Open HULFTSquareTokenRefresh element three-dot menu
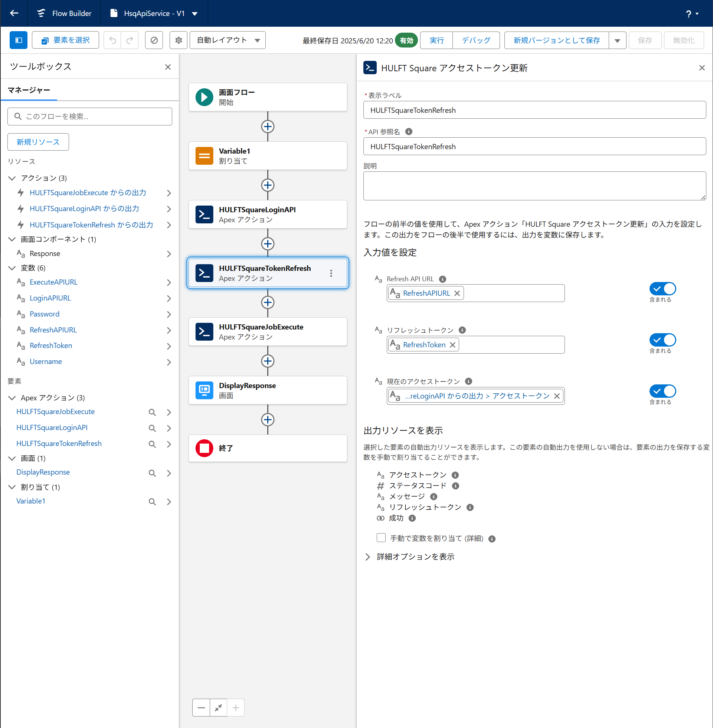The image size is (713, 728). pyautogui.click(x=331, y=273)
